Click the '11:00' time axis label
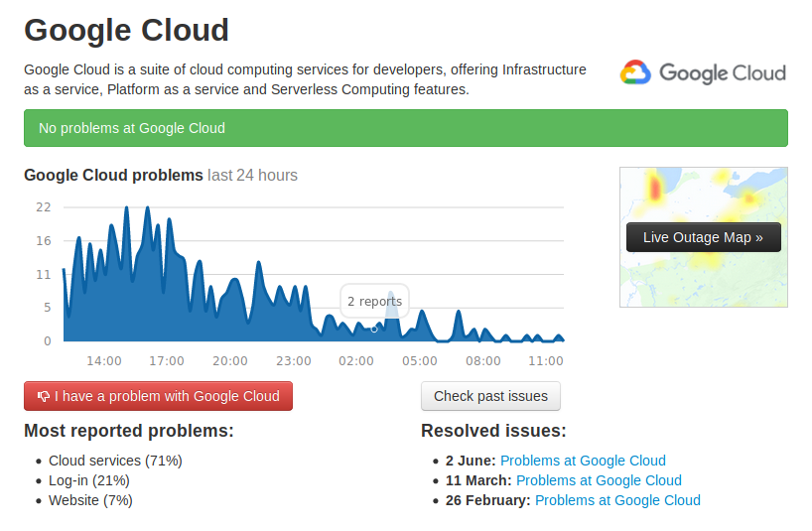This screenshot has width=812, height=531. [546, 361]
